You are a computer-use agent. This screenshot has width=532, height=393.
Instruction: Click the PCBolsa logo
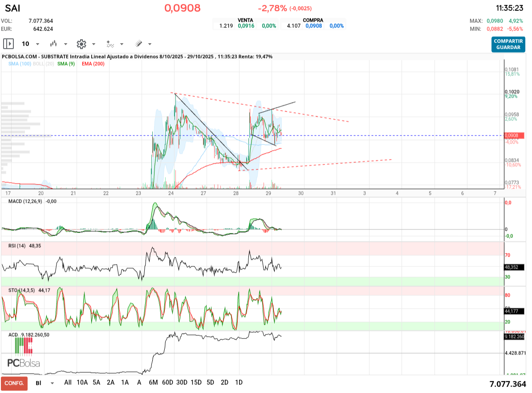pyautogui.click(x=24, y=353)
